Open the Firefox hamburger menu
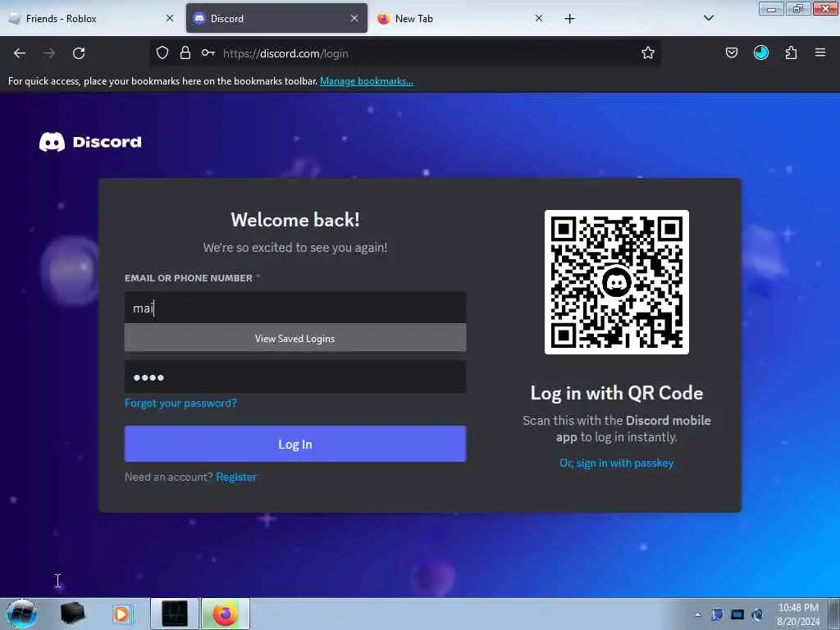This screenshot has width=840, height=630. click(820, 52)
